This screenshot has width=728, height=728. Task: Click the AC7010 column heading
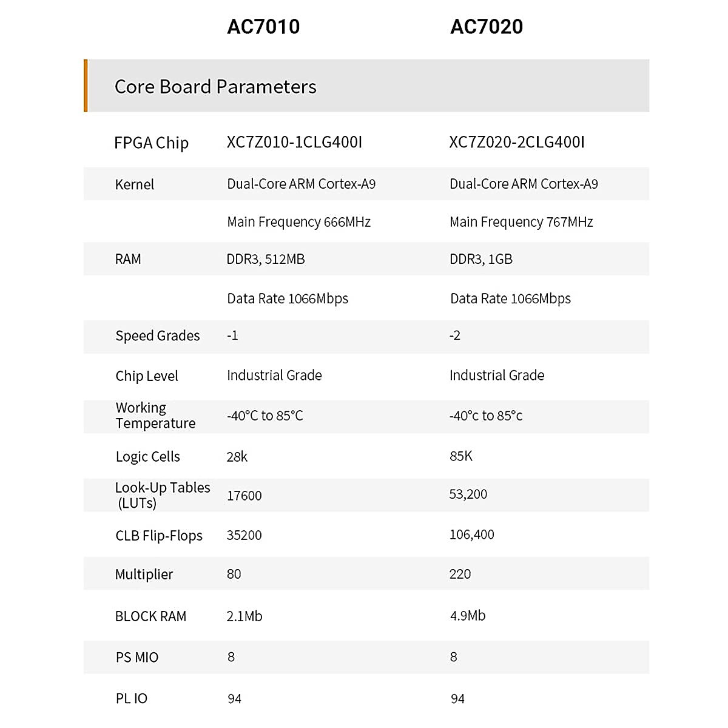point(263,27)
